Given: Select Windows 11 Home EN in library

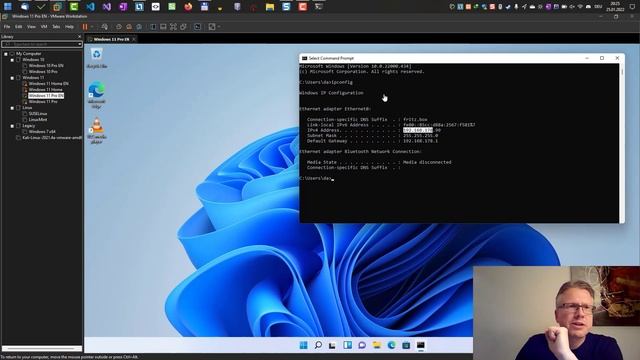Looking at the screenshot, I should pos(48,84).
